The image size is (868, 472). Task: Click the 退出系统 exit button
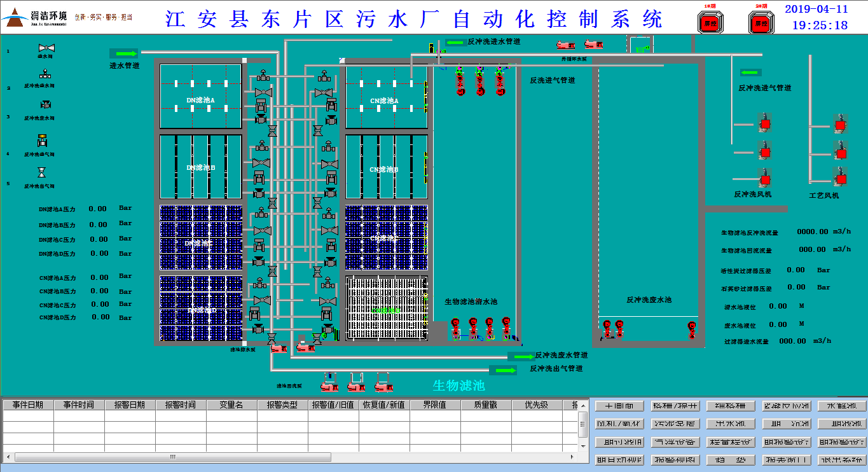coord(842,460)
